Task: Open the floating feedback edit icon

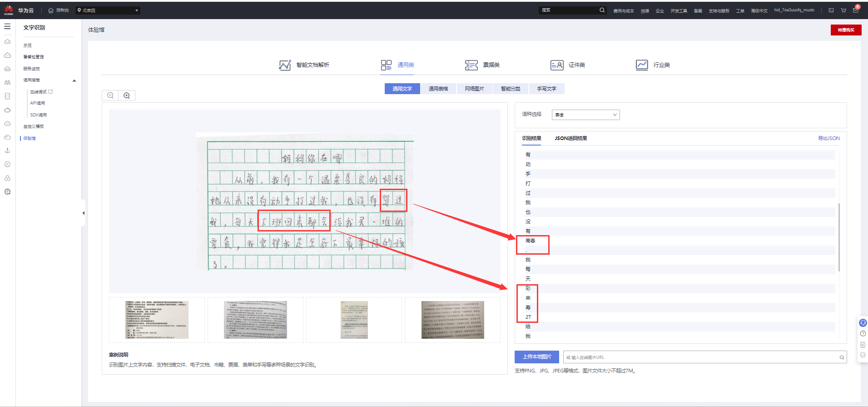Action: [x=863, y=345]
